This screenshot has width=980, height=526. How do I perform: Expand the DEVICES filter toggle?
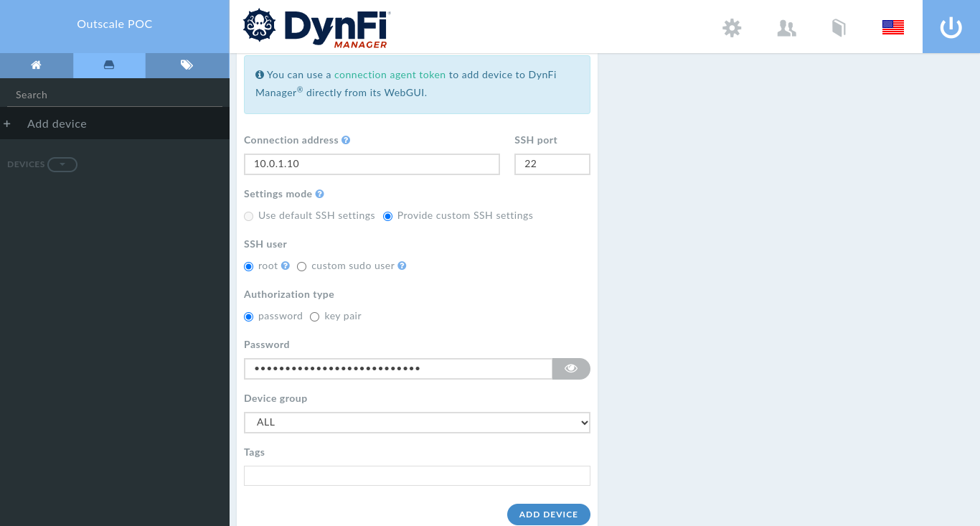[62, 164]
